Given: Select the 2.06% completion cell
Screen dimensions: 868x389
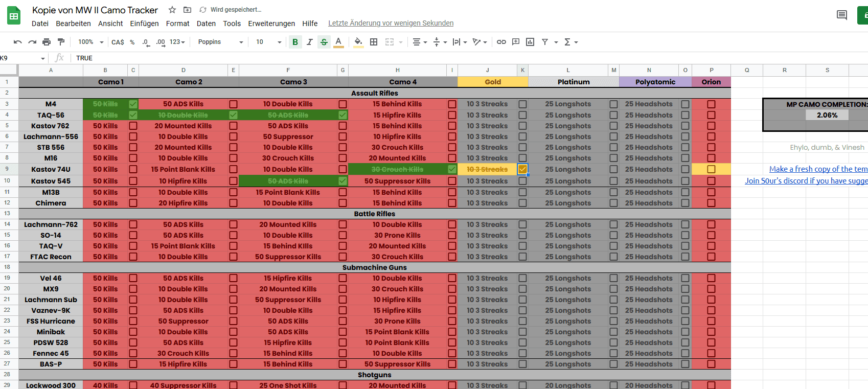Looking at the screenshot, I should point(827,115).
